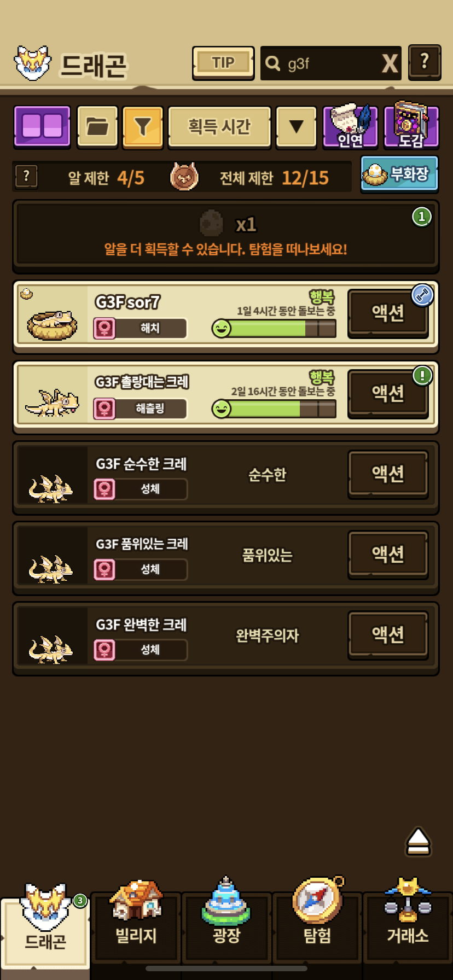Tap female gender icon of G3F 순수한 크레
453x980 pixels.
[x=104, y=489]
